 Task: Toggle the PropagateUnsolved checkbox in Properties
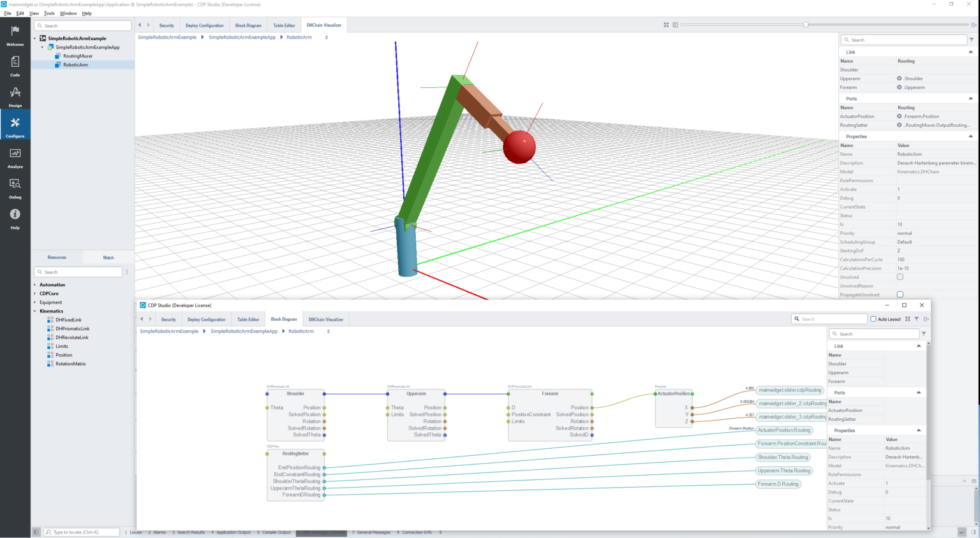pos(900,294)
